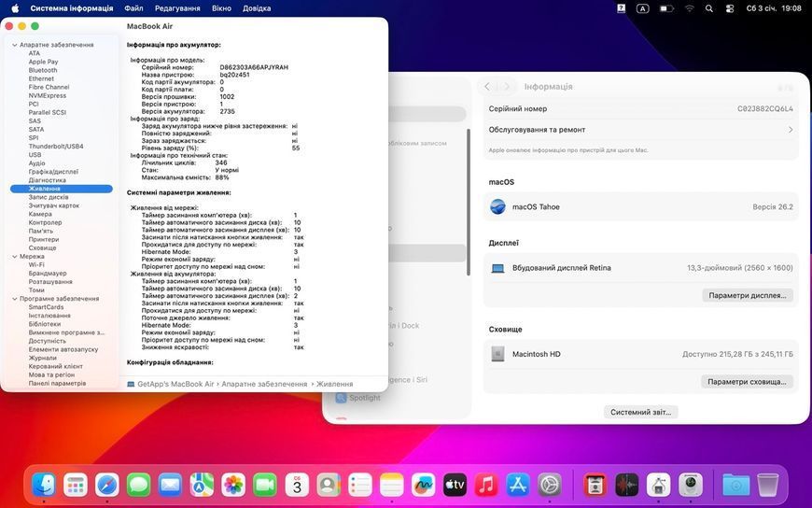
Task: Select Брандмауер in sidebar
Action: click(48, 274)
